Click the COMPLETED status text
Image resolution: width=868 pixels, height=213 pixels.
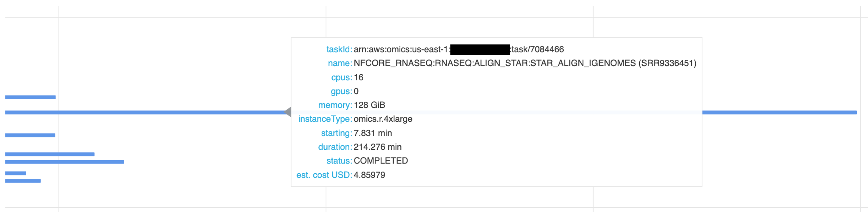pyautogui.click(x=381, y=161)
